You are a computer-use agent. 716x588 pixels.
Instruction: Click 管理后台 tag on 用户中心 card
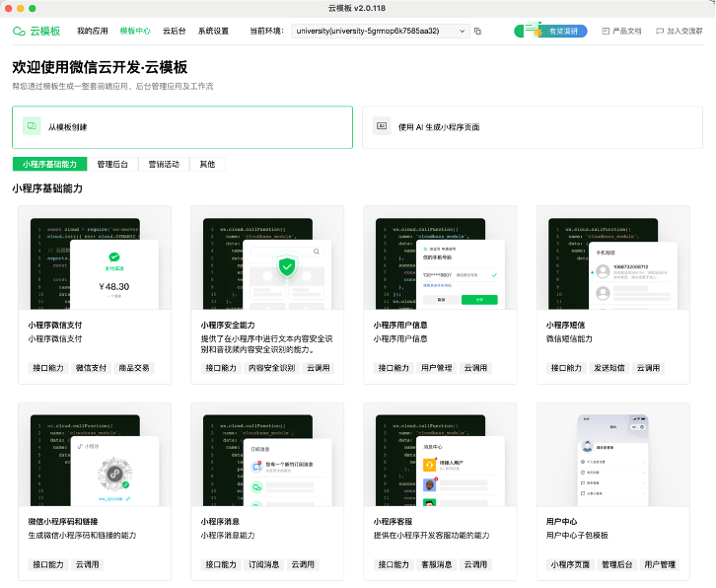click(x=617, y=564)
